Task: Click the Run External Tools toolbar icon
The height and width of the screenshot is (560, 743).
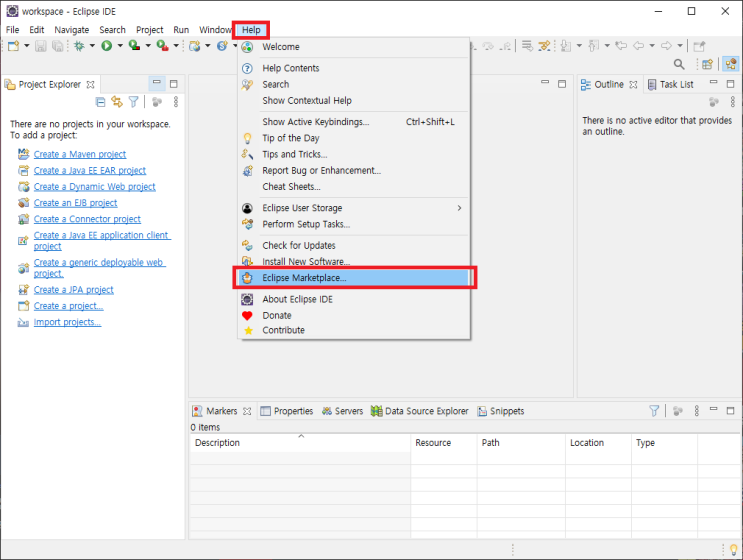Action: (x=163, y=46)
